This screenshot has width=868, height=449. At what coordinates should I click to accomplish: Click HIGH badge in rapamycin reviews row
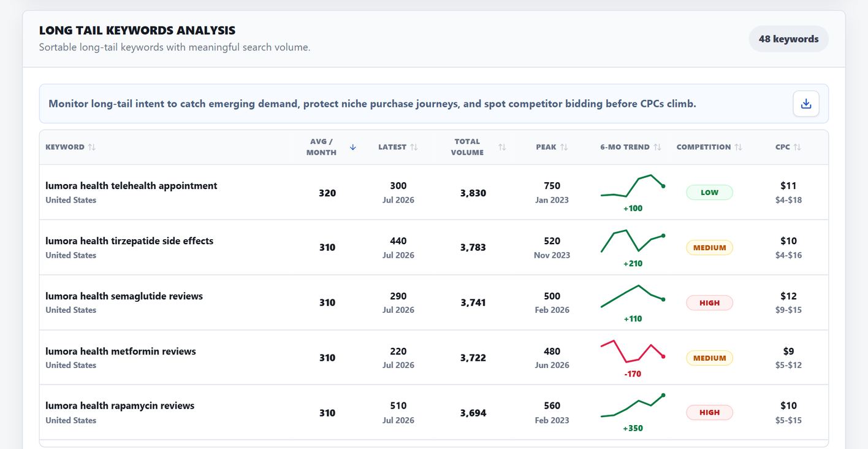pos(709,413)
